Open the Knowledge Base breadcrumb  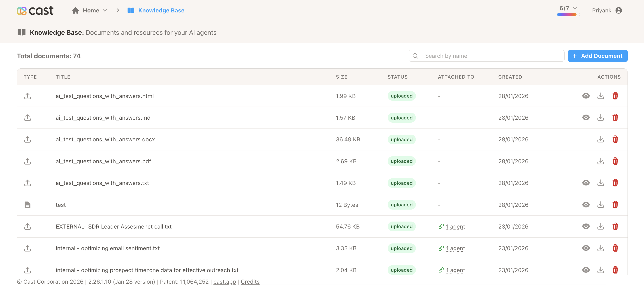click(x=161, y=11)
